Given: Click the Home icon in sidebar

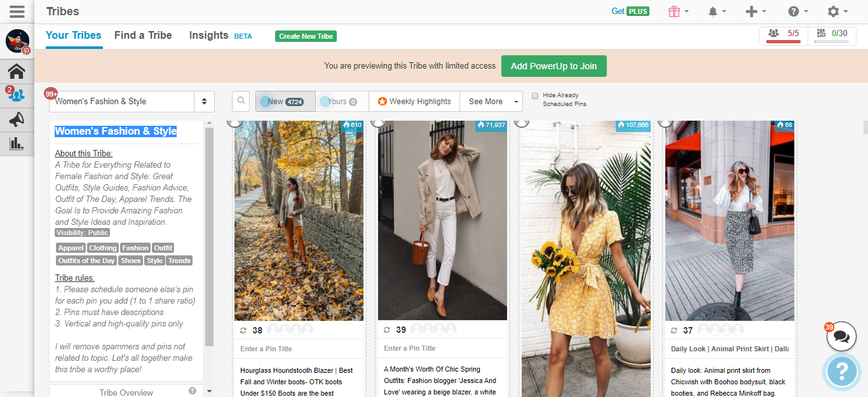Looking at the screenshot, I should click(17, 71).
